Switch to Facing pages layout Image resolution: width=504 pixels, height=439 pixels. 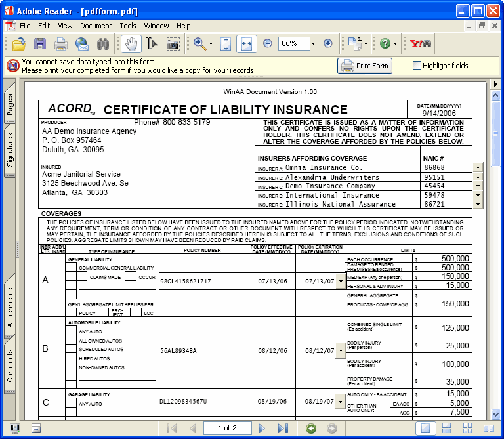pyautogui.click(x=488, y=428)
